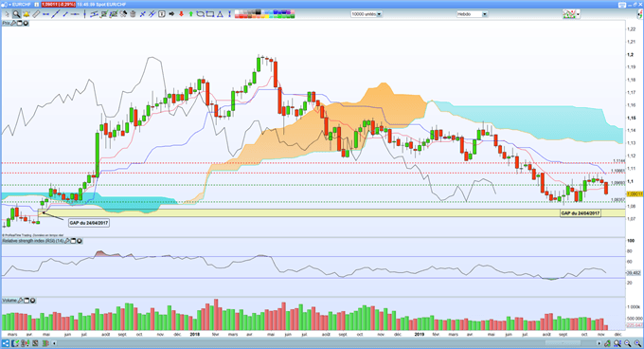This screenshot has height=349, width=644.
Task: Open wrench settings for Prix panel
Action: pyautogui.click(x=13, y=23)
